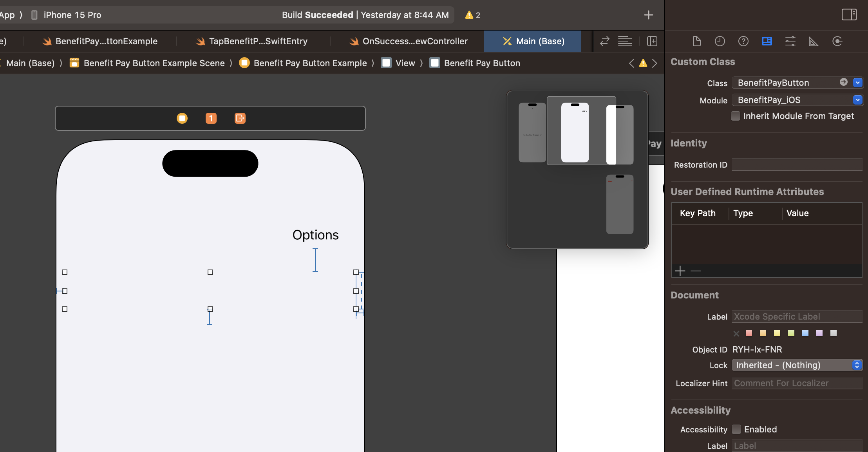Open the History inspector icon
The height and width of the screenshot is (452, 868).
[x=720, y=41]
